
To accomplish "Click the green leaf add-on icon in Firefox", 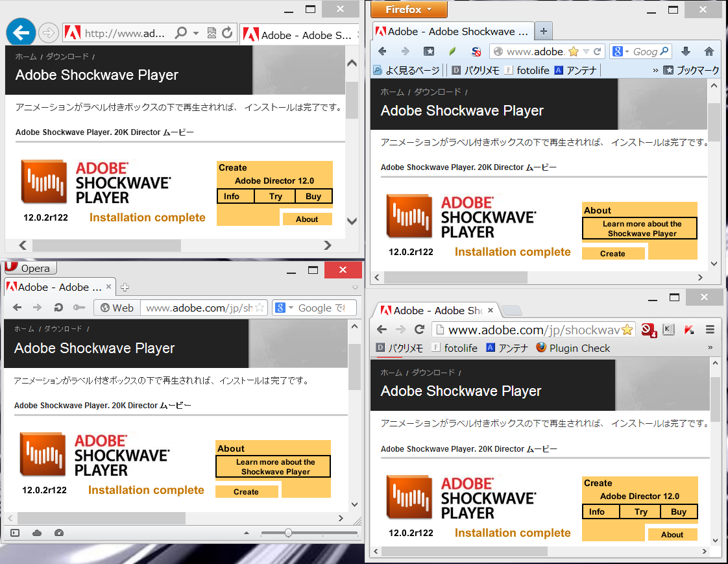I will pyautogui.click(x=451, y=51).
